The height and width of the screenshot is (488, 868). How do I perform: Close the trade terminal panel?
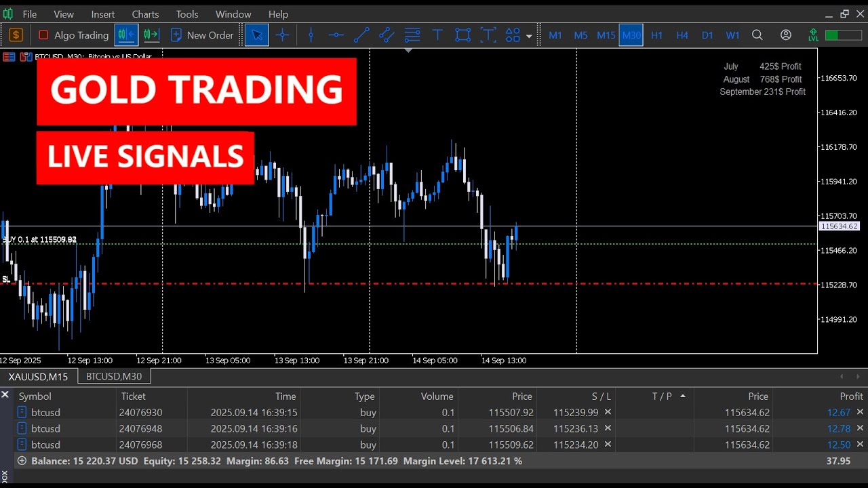5,394
